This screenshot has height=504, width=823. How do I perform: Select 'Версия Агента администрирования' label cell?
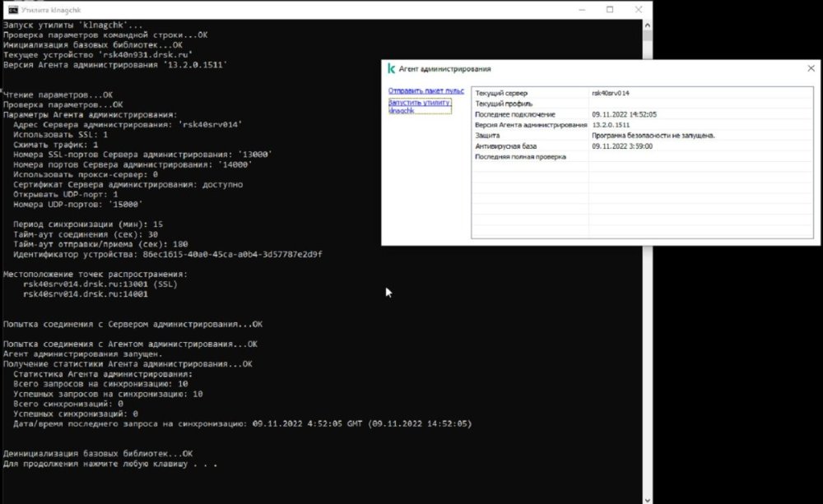click(530, 125)
